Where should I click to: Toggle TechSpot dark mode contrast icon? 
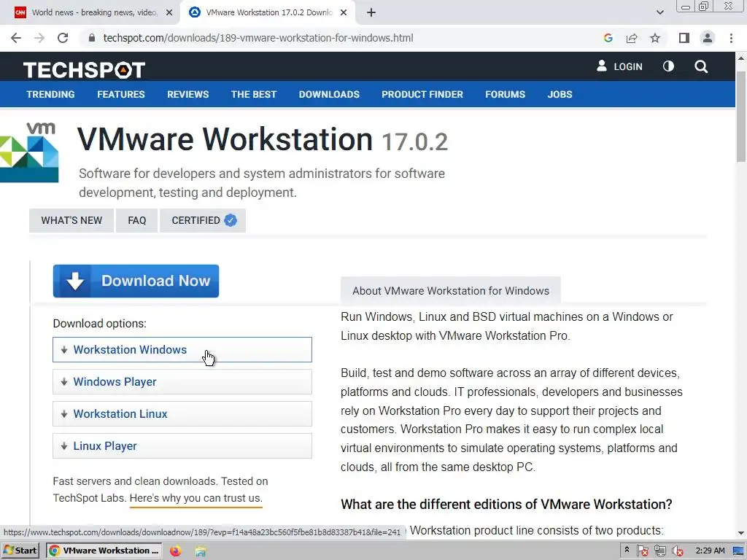[x=668, y=66]
